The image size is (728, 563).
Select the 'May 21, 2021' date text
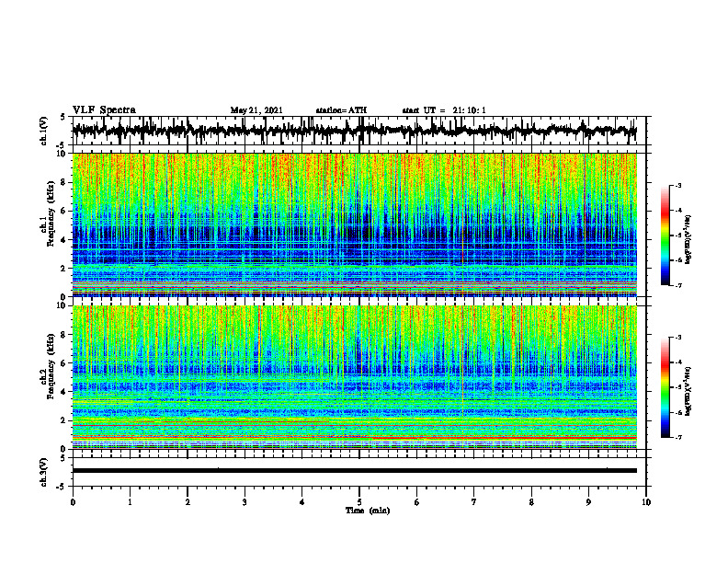[256, 110]
